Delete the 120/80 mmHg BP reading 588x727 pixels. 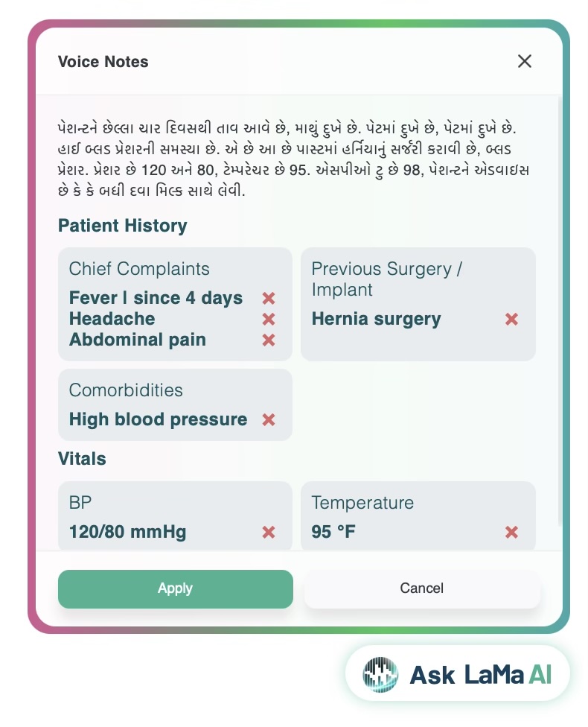click(269, 532)
